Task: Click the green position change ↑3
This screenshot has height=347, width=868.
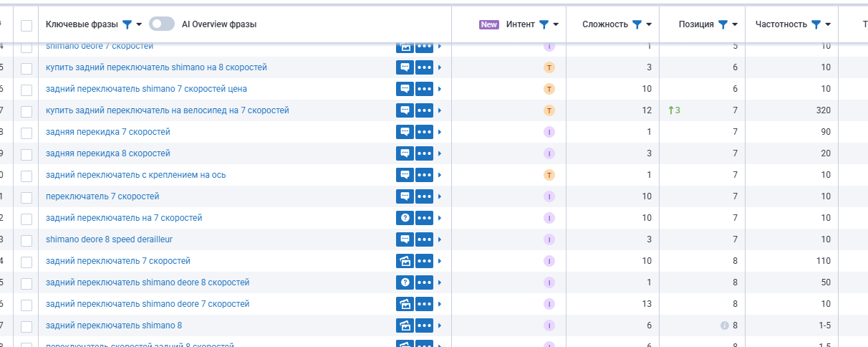Action: (674, 110)
